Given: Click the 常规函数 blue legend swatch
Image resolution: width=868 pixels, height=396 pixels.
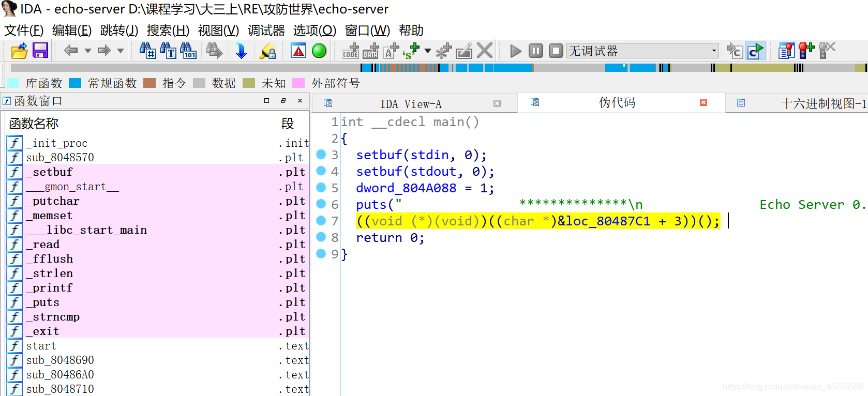Looking at the screenshot, I should [75, 83].
